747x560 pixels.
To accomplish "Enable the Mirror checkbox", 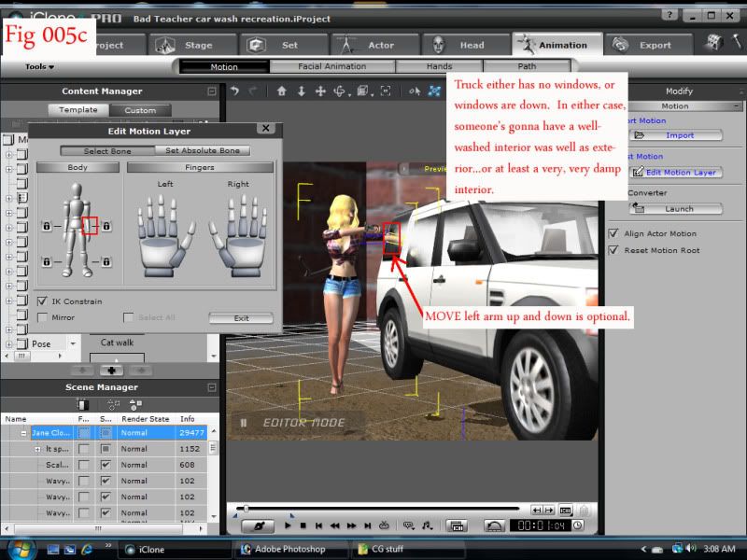I will click(42, 317).
